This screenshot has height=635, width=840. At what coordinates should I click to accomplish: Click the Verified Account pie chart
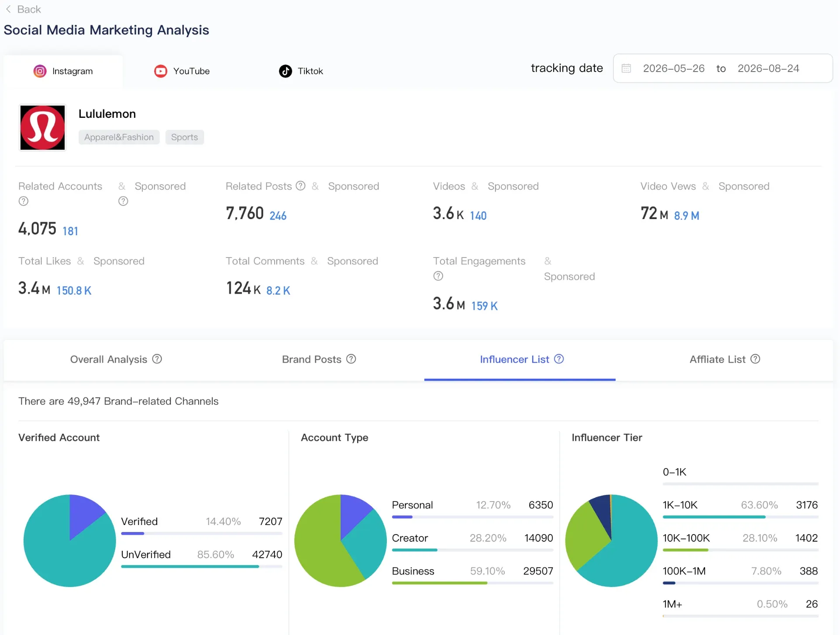pyautogui.click(x=70, y=541)
